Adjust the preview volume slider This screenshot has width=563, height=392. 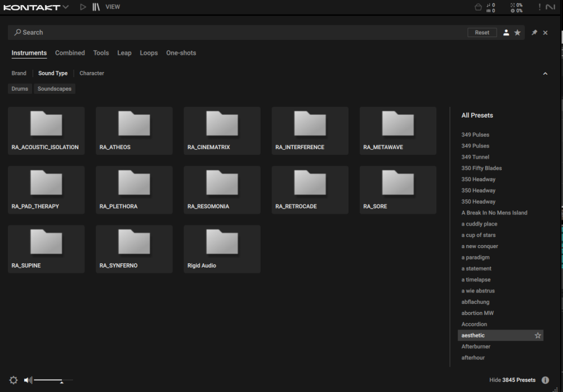pos(53,380)
